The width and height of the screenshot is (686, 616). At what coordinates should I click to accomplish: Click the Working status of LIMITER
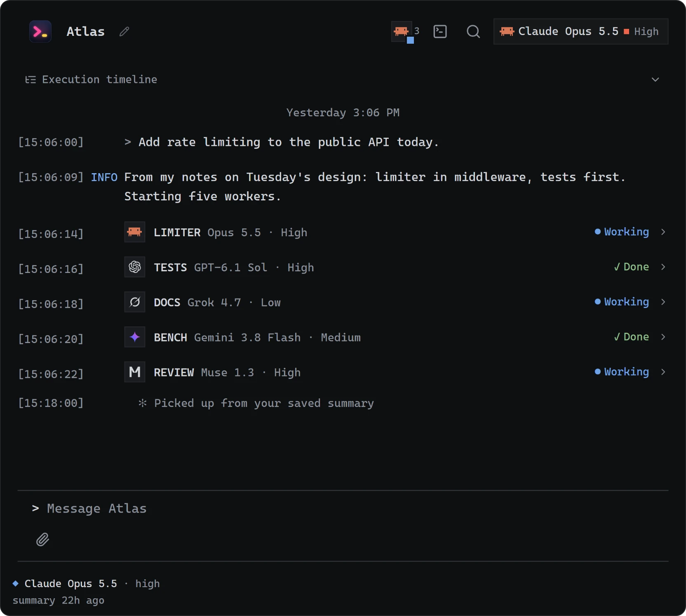point(622,232)
